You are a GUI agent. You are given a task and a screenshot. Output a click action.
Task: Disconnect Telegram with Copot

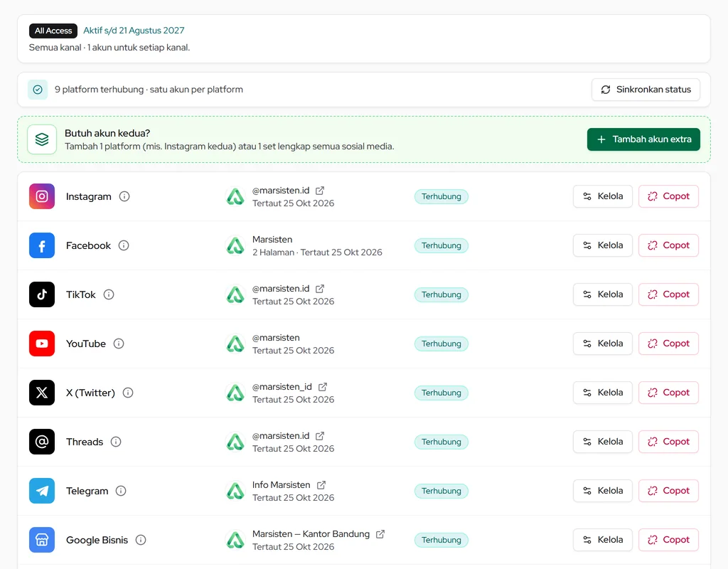click(x=668, y=491)
